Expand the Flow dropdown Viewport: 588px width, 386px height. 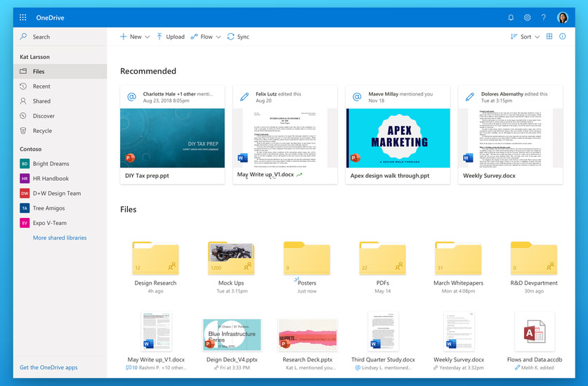click(206, 37)
